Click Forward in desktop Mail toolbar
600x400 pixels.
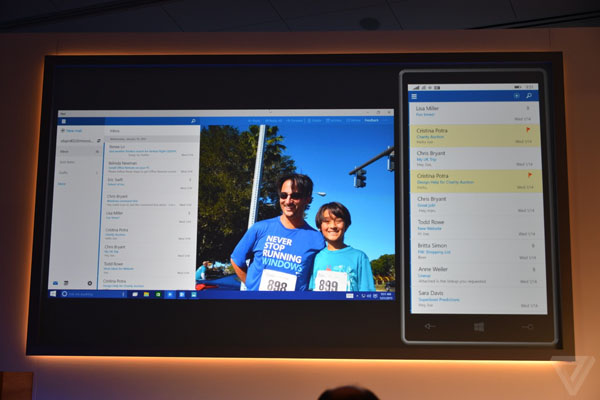(x=294, y=121)
